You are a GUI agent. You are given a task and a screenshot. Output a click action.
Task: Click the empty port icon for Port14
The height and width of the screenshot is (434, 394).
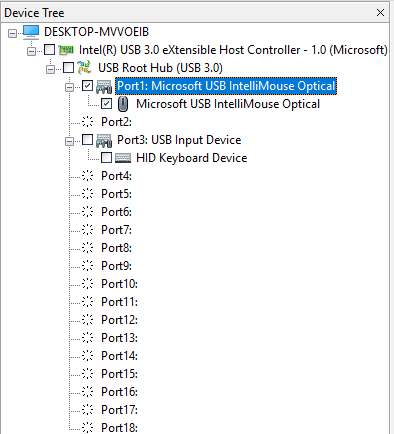[87, 356]
